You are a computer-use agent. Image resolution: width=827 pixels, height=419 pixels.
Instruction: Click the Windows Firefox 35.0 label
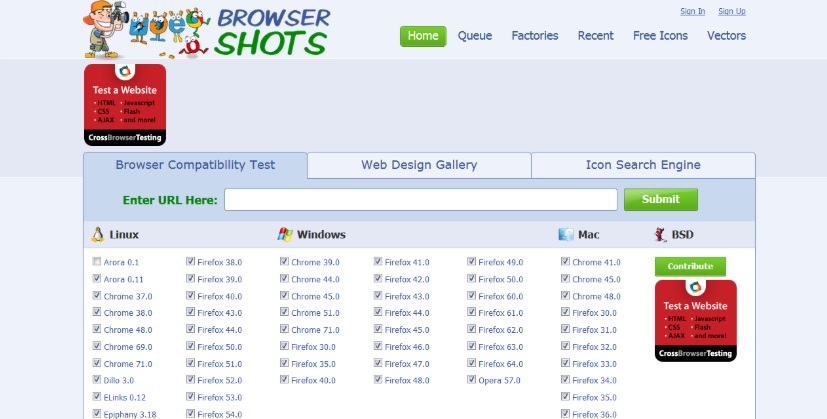[313, 364]
